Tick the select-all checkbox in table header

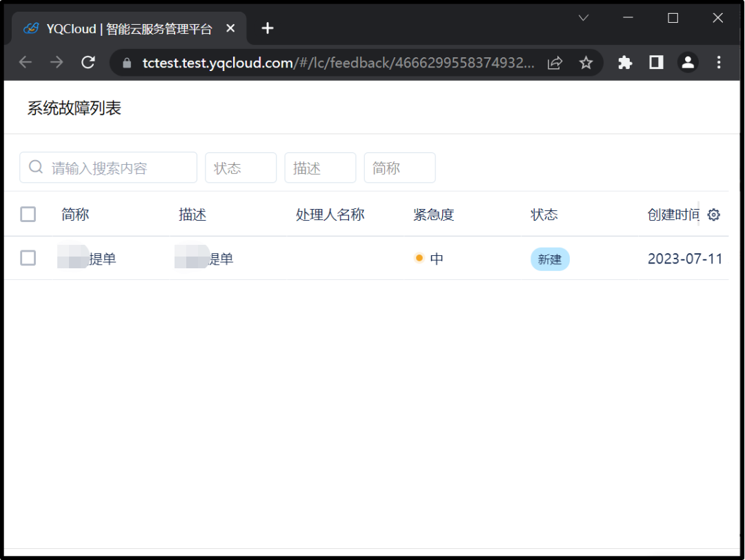pos(28,214)
